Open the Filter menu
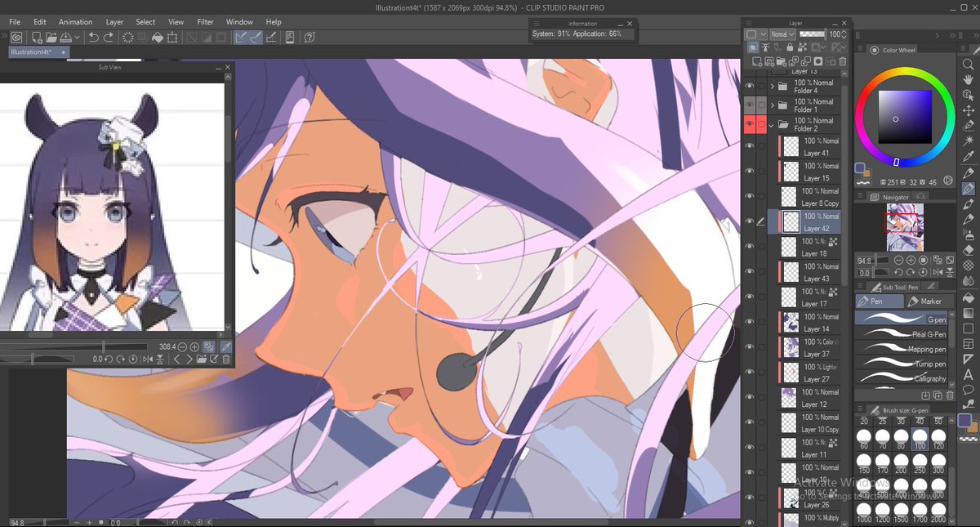The image size is (980, 527). 205,22
